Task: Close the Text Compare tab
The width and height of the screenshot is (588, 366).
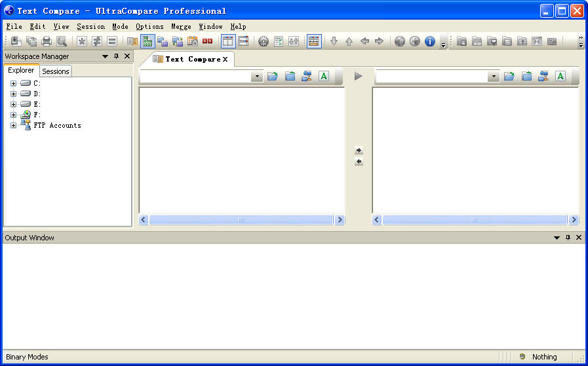Action: tap(225, 59)
